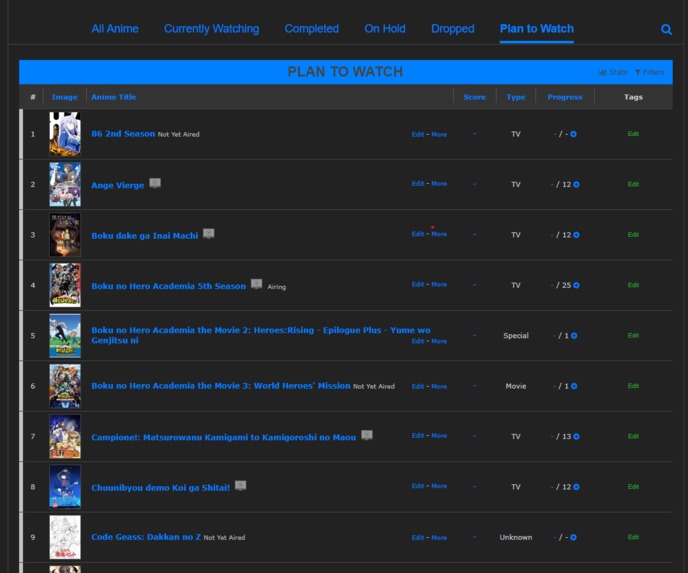
Task: Click the Image column header
Action: point(64,97)
